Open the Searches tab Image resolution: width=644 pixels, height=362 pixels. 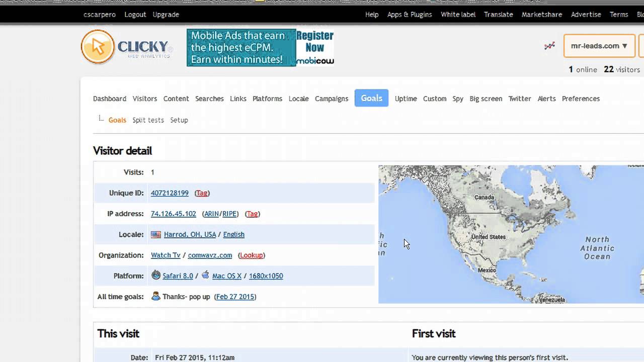(209, 99)
